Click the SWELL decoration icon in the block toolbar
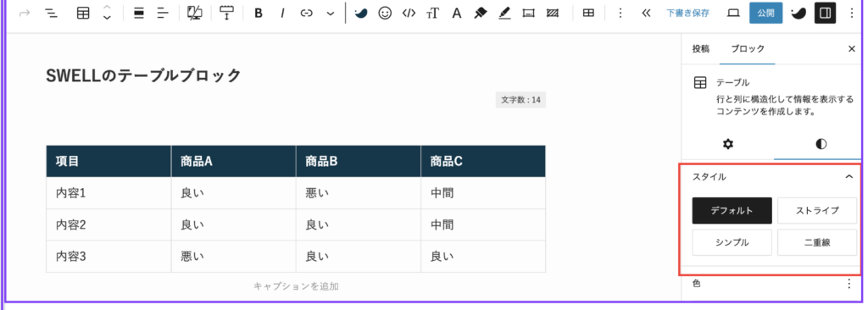868x310 pixels. pos(361,14)
